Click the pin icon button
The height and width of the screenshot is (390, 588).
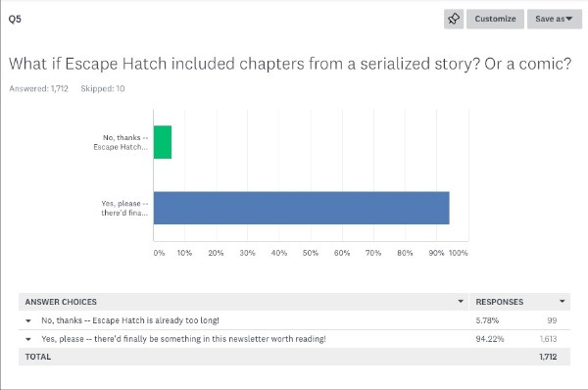pos(454,20)
